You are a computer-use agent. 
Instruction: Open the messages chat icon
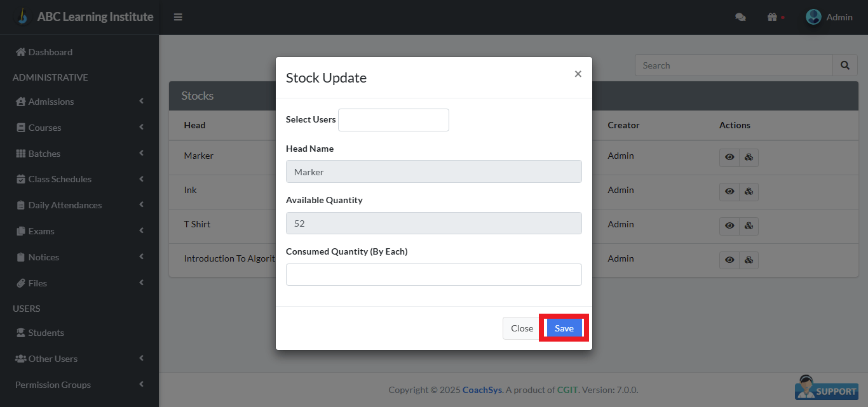740,17
